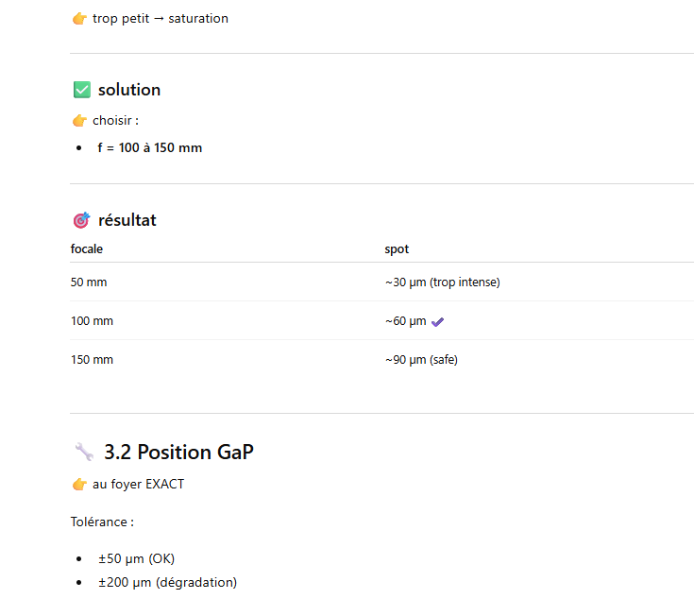Click the '±200 µm (dégradation)' bullet item
This screenshot has height=616, width=694.
167,582
